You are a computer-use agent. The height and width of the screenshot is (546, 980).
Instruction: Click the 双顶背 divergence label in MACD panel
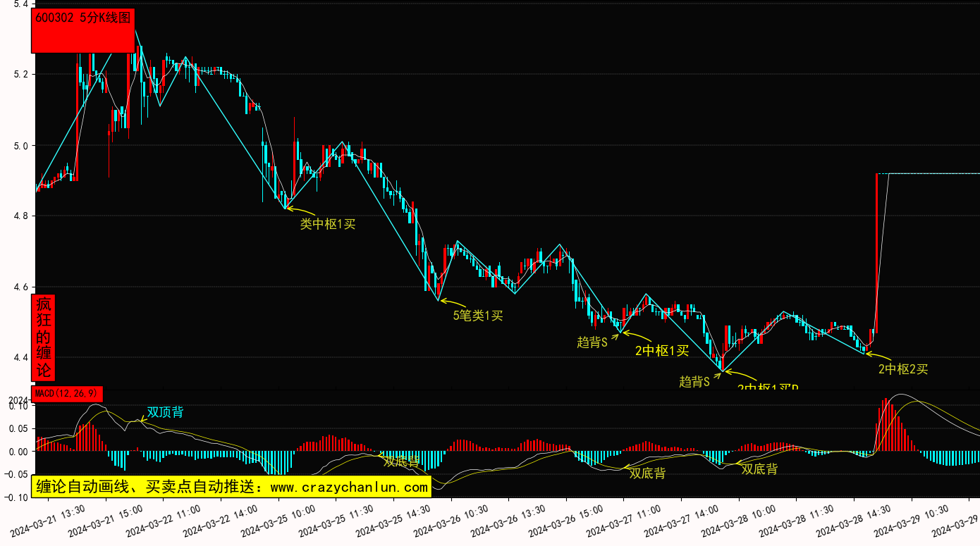click(x=165, y=412)
